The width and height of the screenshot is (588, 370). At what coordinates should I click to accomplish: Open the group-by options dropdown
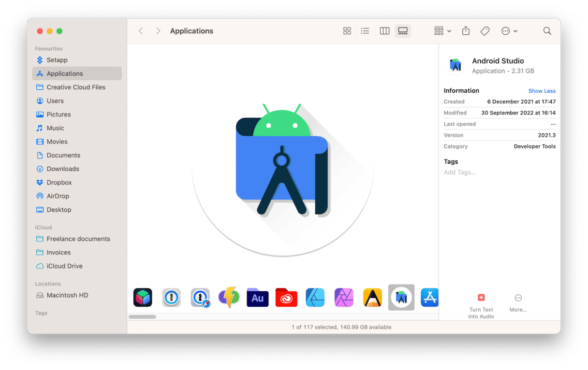pos(442,31)
